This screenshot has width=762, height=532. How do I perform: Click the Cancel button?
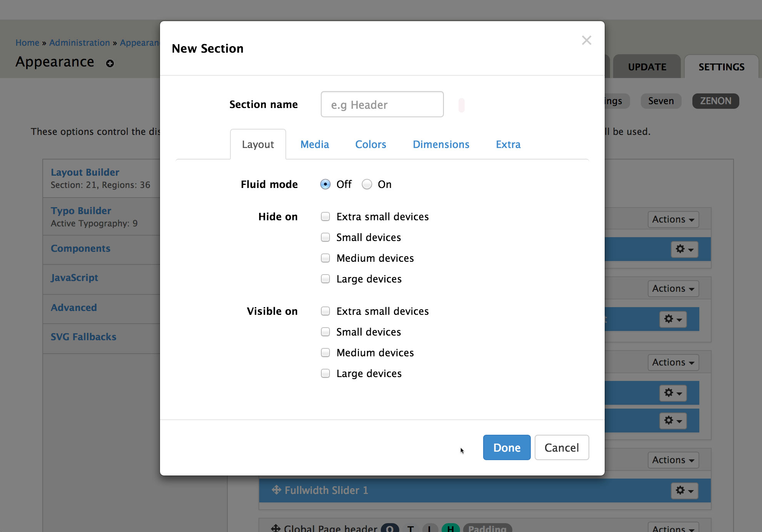[562, 447]
